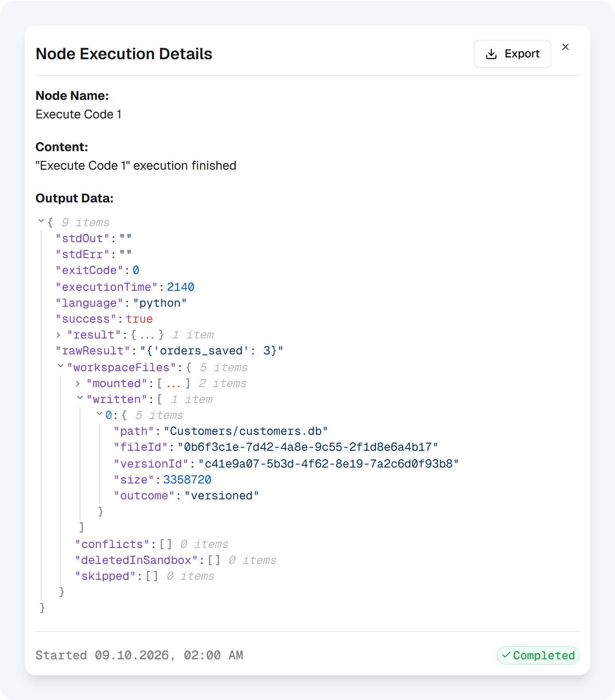Image resolution: width=615 pixels, height=700 pixels.
Task: Click the exitCode value 0
Action: (136, 270)
